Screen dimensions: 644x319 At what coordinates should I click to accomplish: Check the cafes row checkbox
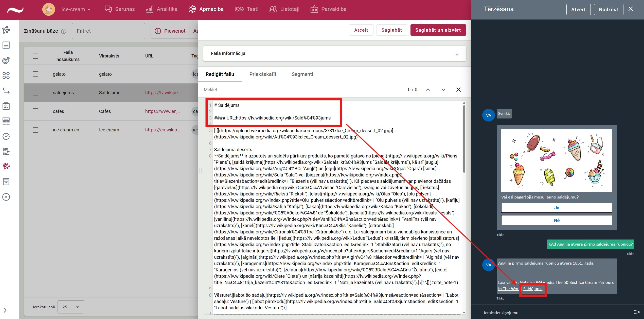(35, 111)
